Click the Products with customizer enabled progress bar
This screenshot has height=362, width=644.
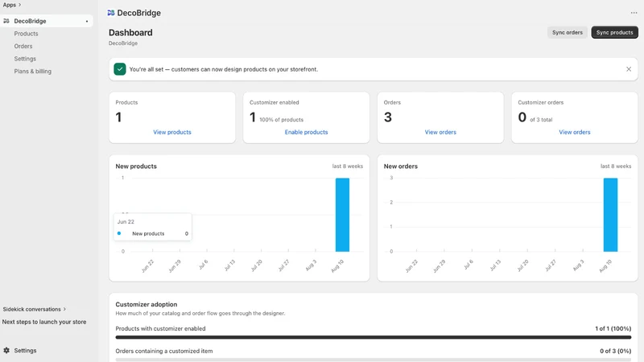coord(373,337)
